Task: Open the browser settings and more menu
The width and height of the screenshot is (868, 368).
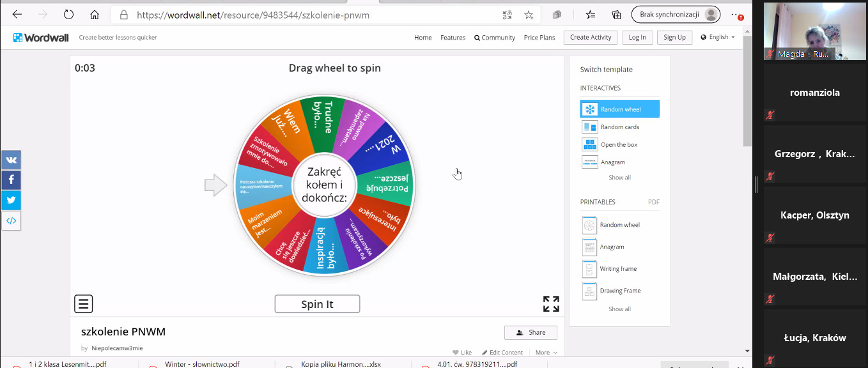Action: click(x=736, y=15)
